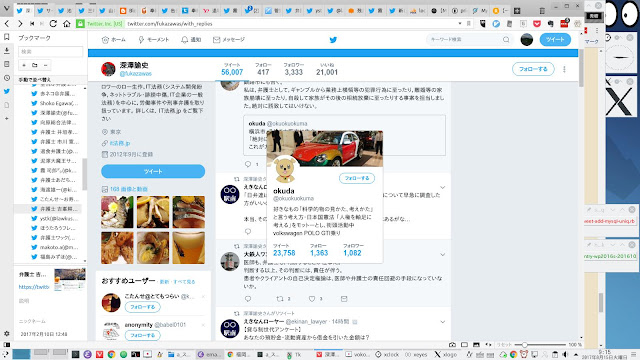The height and width of the screenshot is (360, 640).
Task: Open Notifications in the Twitter navigation
Action: 191,40
